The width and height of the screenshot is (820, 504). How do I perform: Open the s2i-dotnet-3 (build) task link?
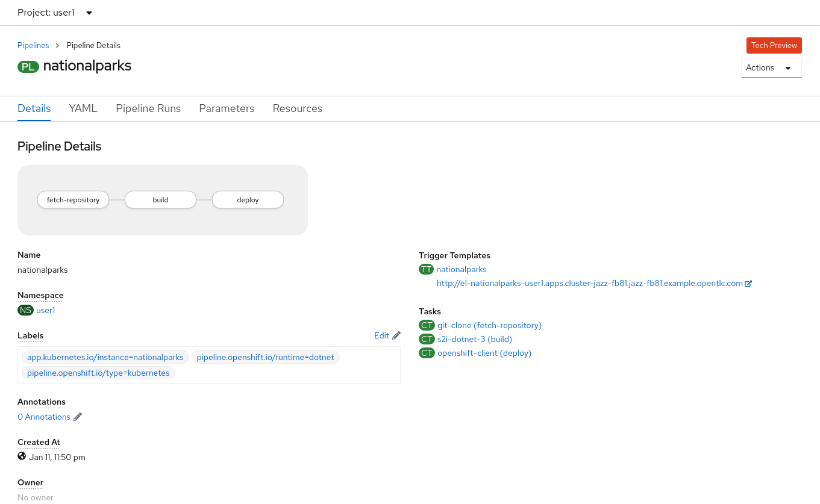click(474, 339)
